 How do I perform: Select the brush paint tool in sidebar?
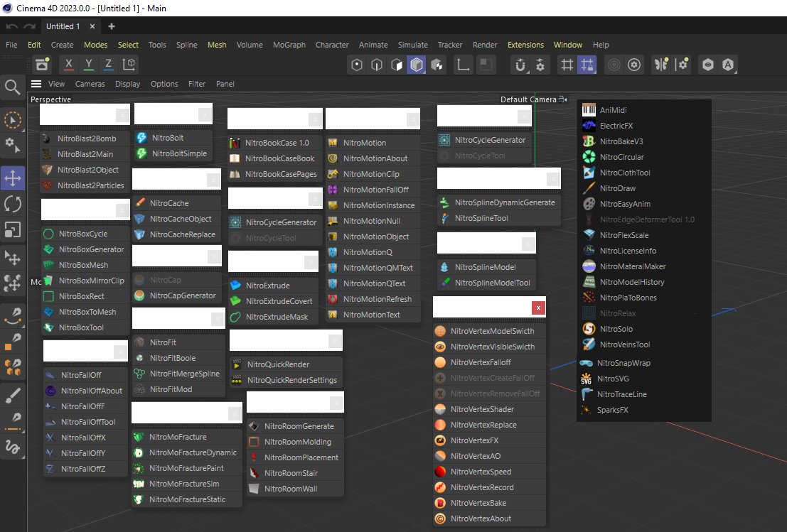(13, 396)
